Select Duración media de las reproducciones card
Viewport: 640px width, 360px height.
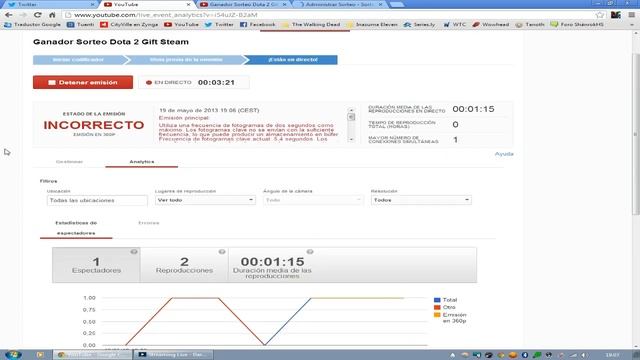click(x=272, y=264)
